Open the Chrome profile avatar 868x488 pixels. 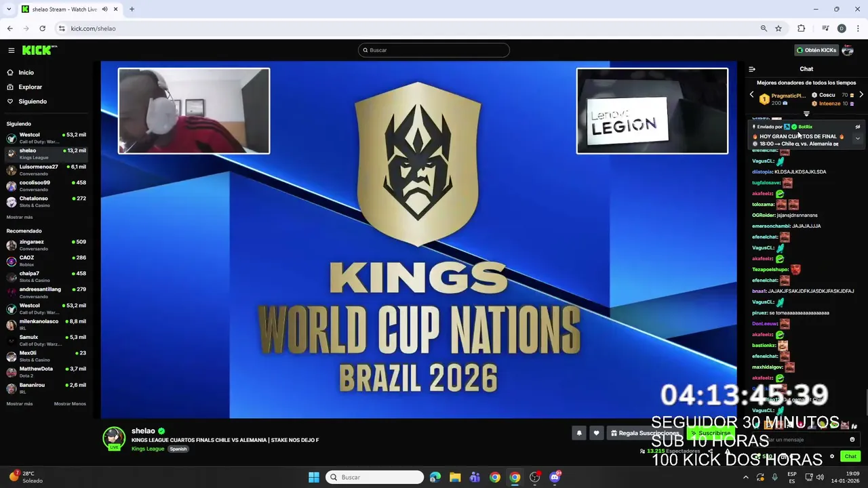click(842, 28)
